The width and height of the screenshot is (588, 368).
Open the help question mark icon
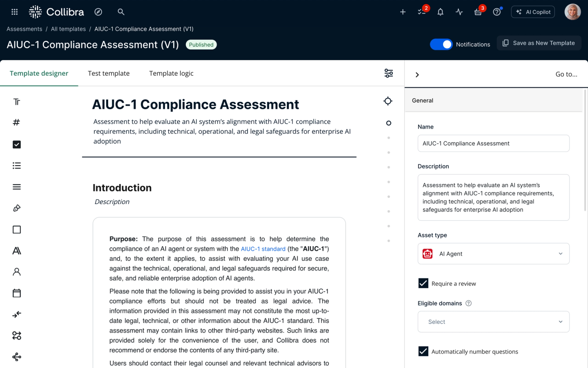[x=497, y=12]
